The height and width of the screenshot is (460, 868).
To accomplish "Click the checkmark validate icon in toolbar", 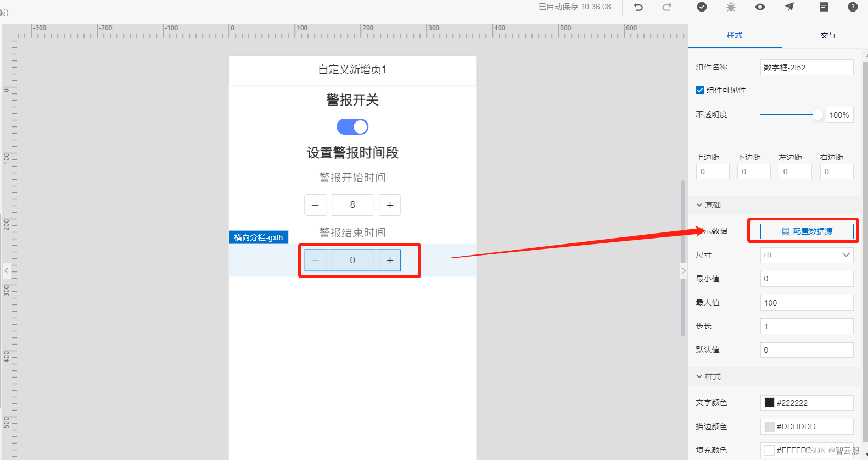I will pos(702,7).
